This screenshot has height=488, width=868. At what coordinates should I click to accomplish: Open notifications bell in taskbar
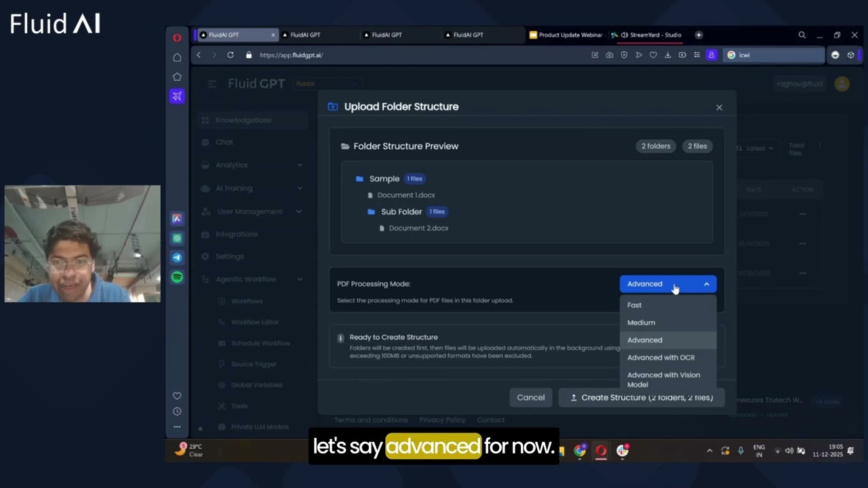tap(850, 451)
